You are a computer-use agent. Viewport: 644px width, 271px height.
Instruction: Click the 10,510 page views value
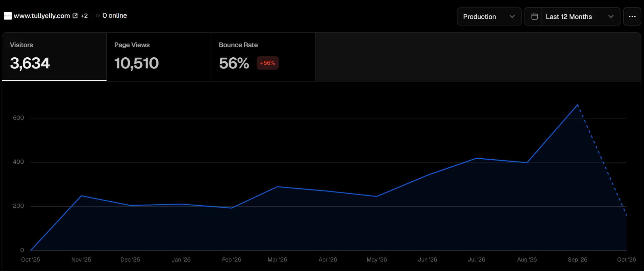pos(137,63)
